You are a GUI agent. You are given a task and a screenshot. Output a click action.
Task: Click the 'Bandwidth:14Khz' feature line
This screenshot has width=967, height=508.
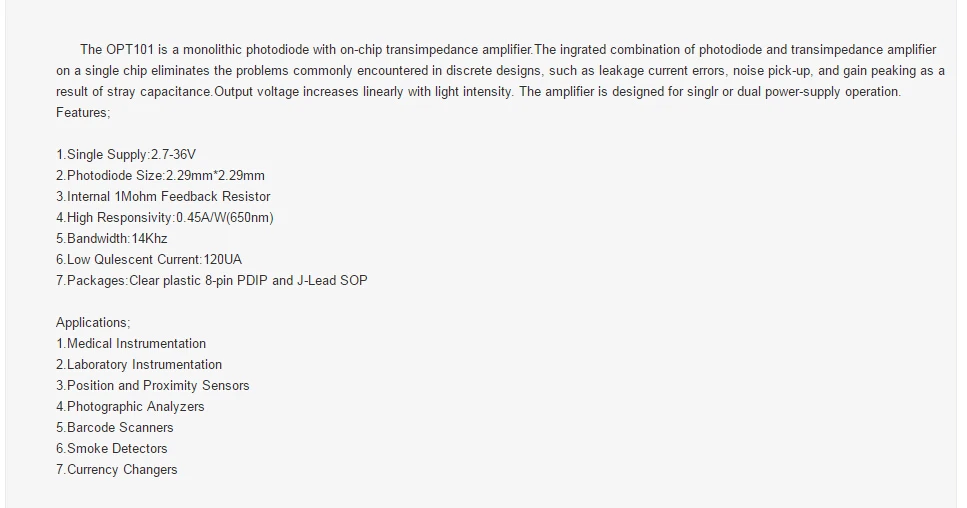112,239
